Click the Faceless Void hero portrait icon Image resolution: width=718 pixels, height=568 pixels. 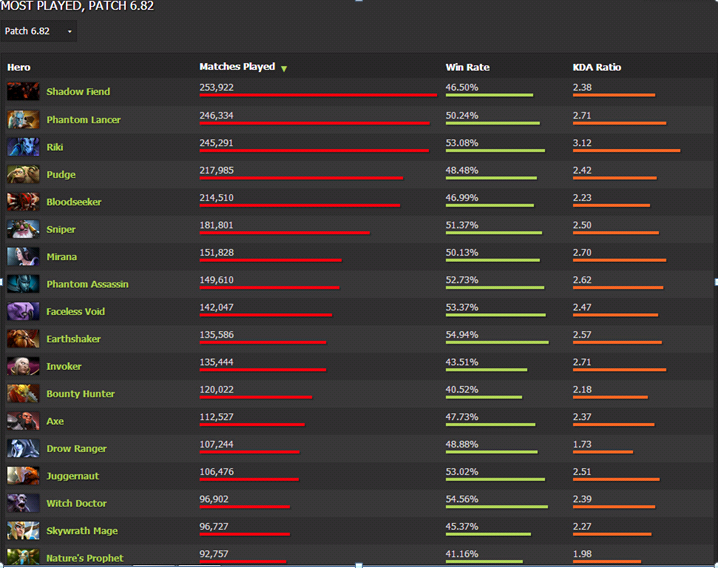coord(23,311)
